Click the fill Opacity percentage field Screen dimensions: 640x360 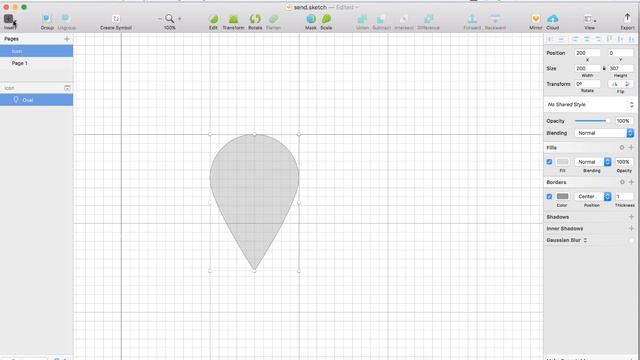(x=624, y=162)
